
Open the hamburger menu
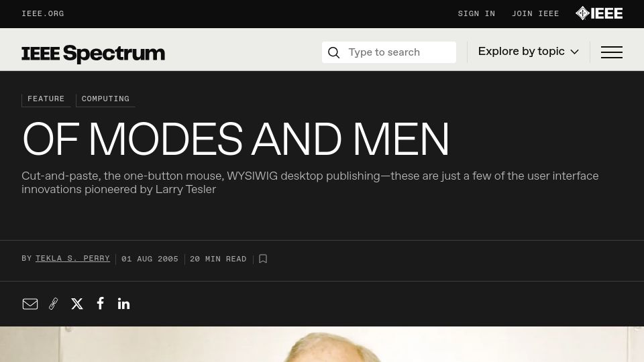[x=612, y=52]
